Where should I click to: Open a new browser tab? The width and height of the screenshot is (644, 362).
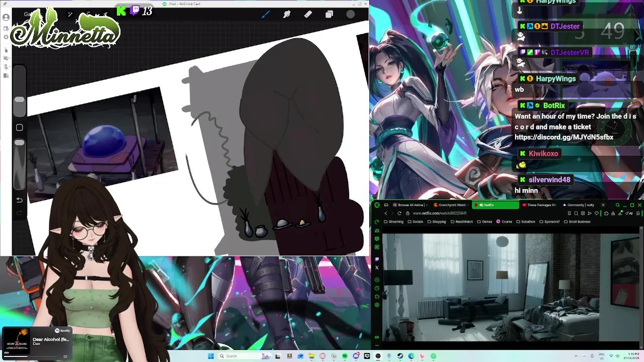603,205
